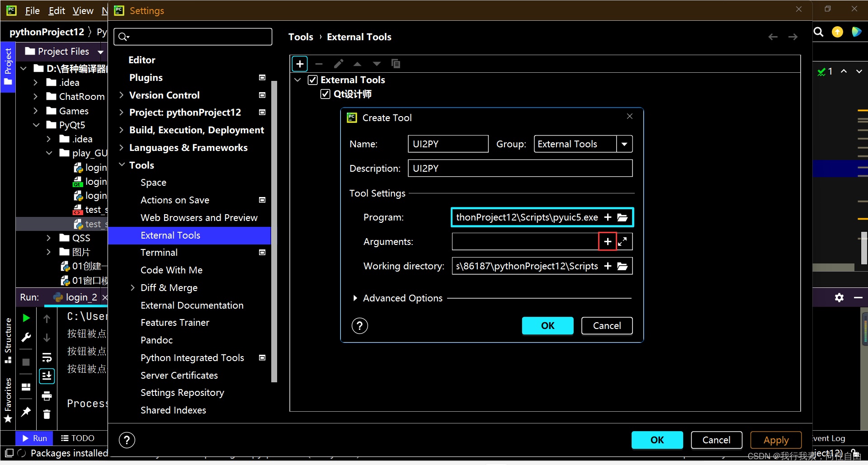Screen dimensions: 868x465
Task: Apply the settings changes
Action: [x=776, y=439]
